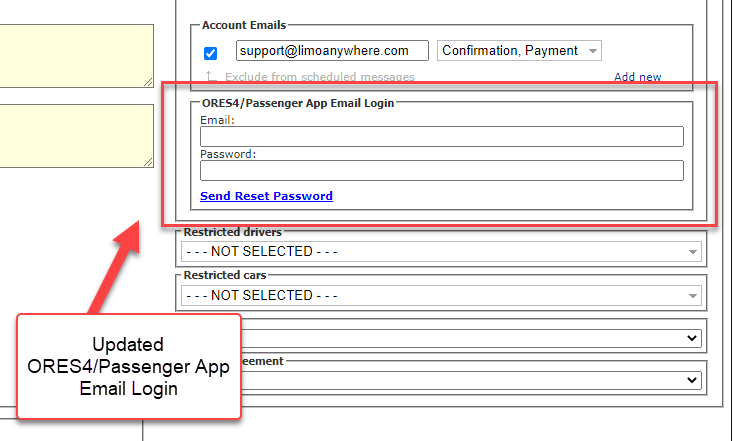Open the Confirmation, Payment dropdown

pos(519,50)
